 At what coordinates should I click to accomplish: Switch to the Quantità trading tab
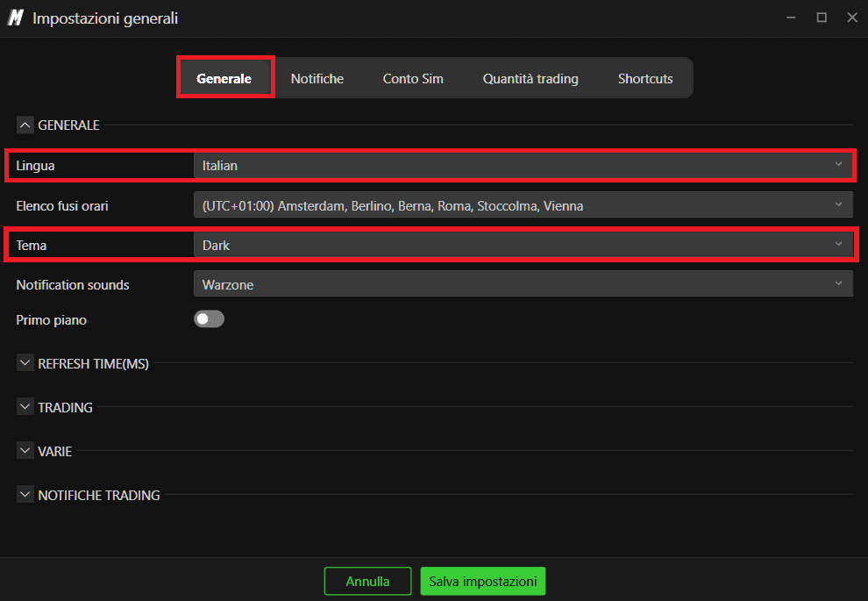(530, 79)
